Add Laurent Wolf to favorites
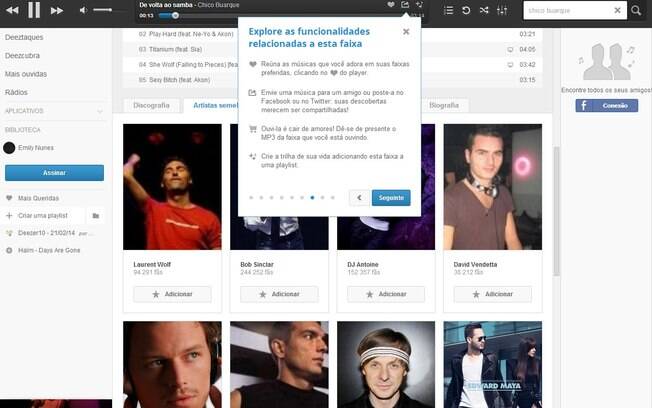652x408 pixels. [x=172, y=294]
